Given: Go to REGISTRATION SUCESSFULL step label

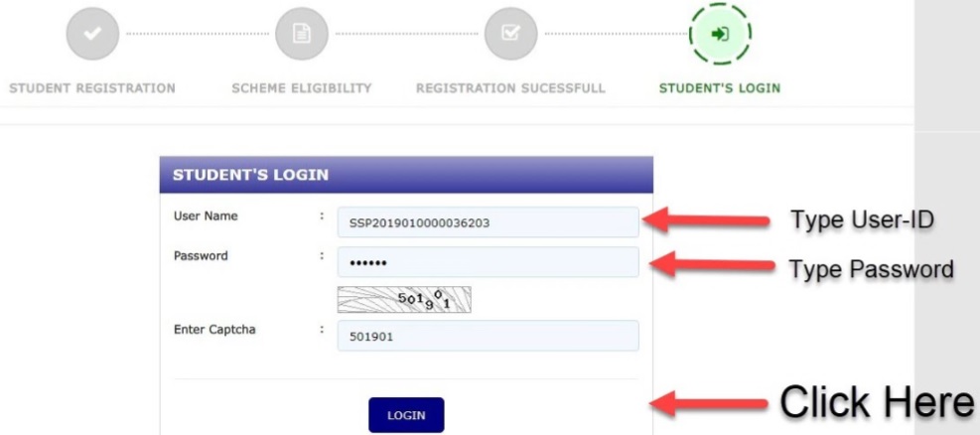Looking at the screenshot, I should tap(510, 88).
